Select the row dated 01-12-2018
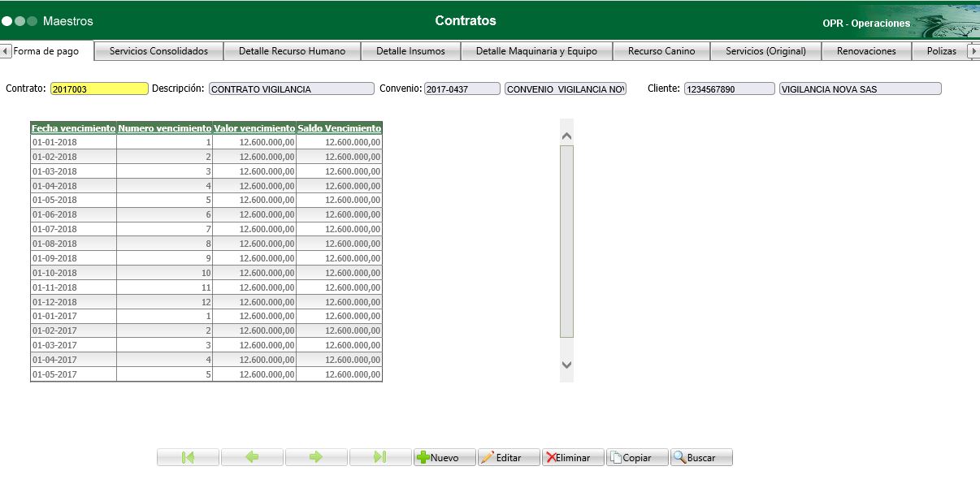Viewport: 980px width, 501px height. (206, 302)
